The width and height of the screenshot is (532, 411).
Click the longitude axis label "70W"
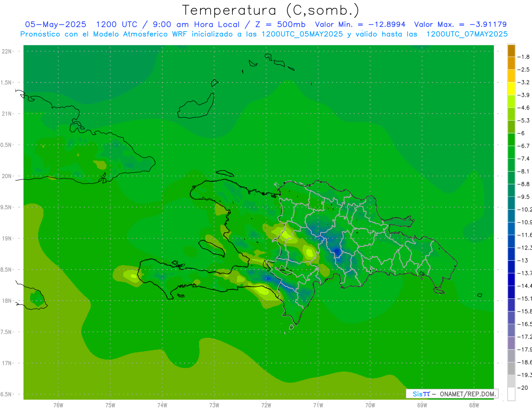370,405
